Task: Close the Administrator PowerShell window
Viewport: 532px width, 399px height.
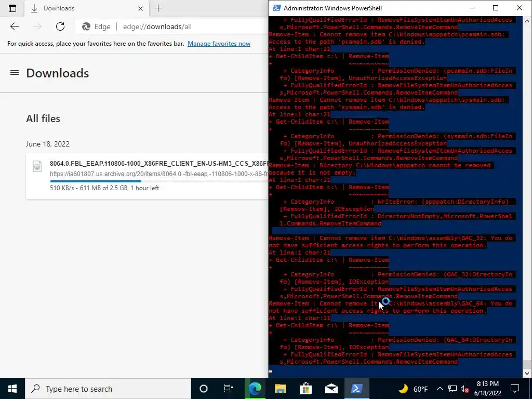Action: 519,8
